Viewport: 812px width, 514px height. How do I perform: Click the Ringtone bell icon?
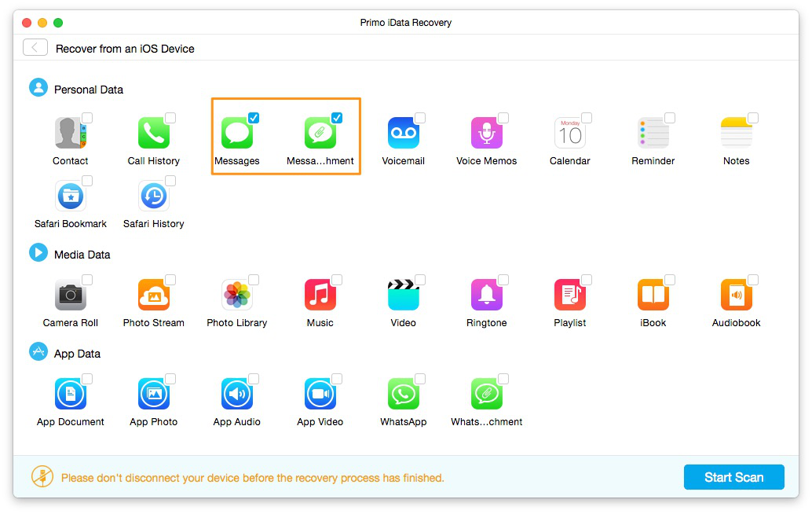coord(487,295)
